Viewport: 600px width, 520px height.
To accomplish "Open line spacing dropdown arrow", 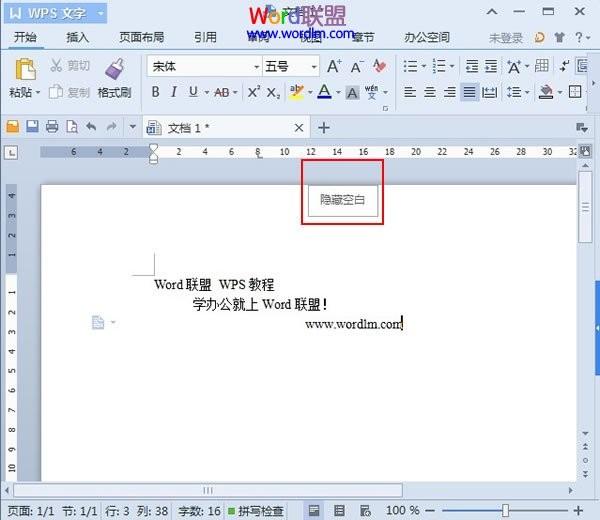I will [x=527, y=92].
